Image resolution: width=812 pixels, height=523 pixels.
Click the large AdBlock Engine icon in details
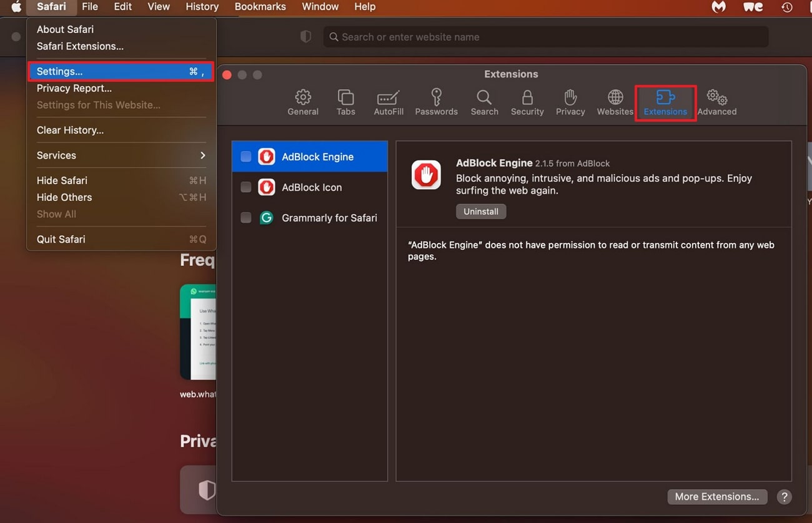click(427, 175)
